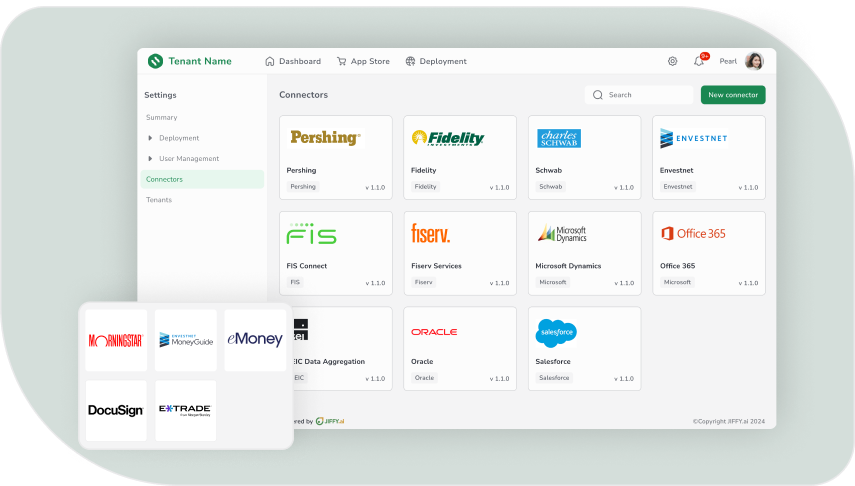Click the FIS Connect card title
This screenshot has height=486, width=855.
coord(306,266)
